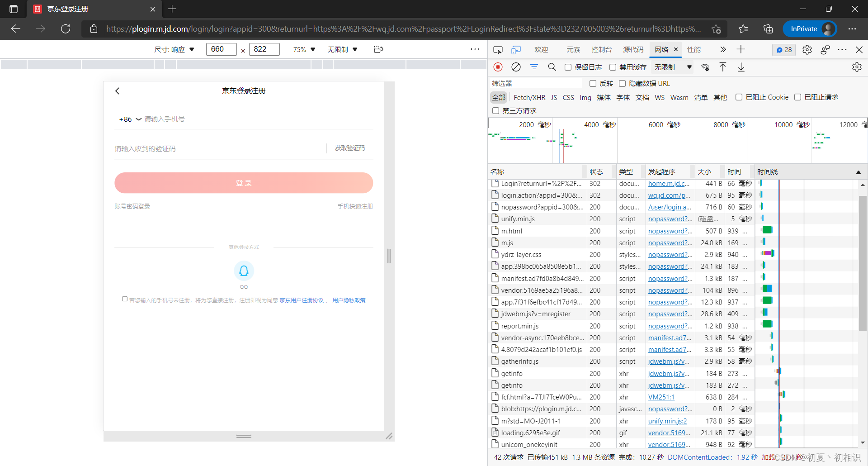Click 账号密码登录 link

[132, 206]
